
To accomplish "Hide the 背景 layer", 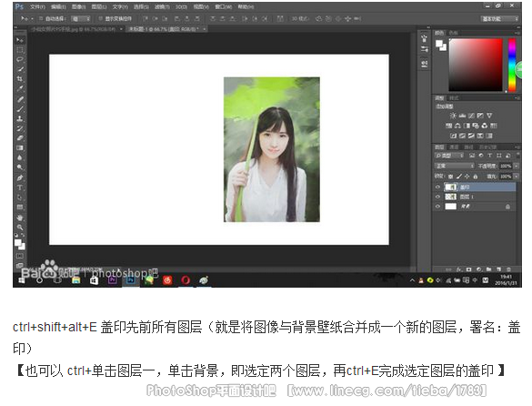I will pos(437,207).
